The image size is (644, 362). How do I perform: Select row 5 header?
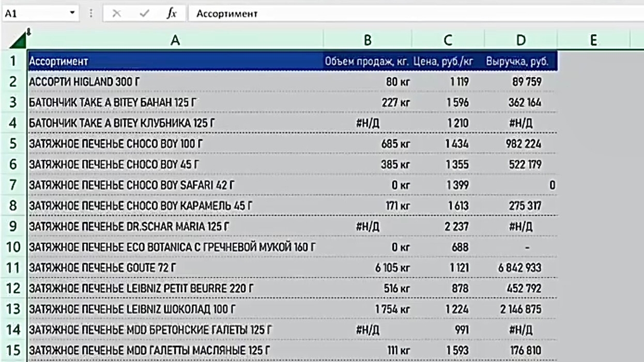coord(13,144)
